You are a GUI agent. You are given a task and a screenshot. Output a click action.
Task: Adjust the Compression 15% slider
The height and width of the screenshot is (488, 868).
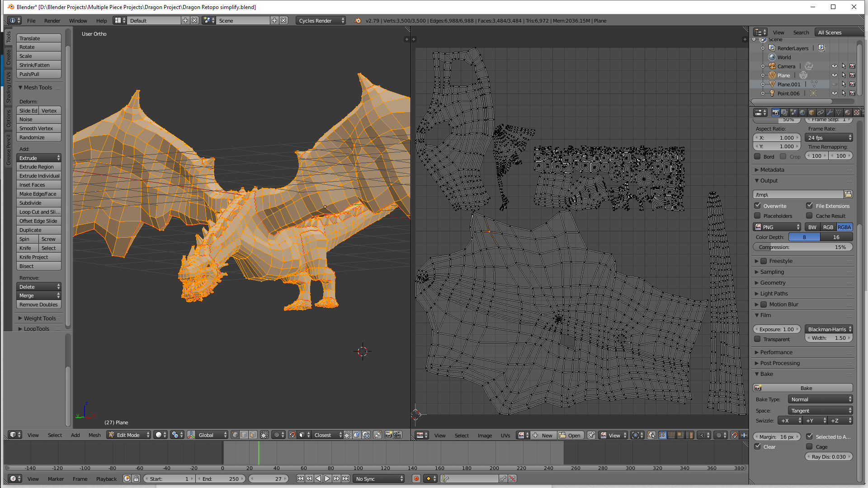click(803, 247)
